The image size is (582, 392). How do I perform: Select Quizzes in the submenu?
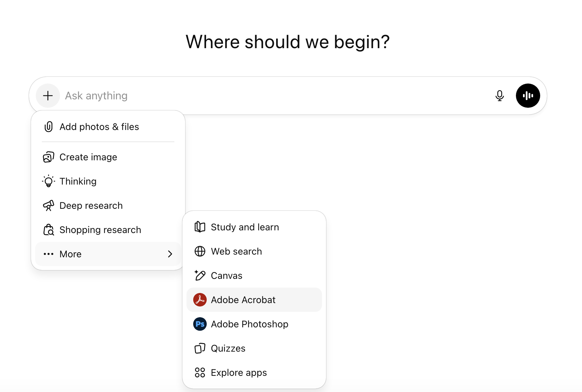pyautogui.click(x=228, y=349)
